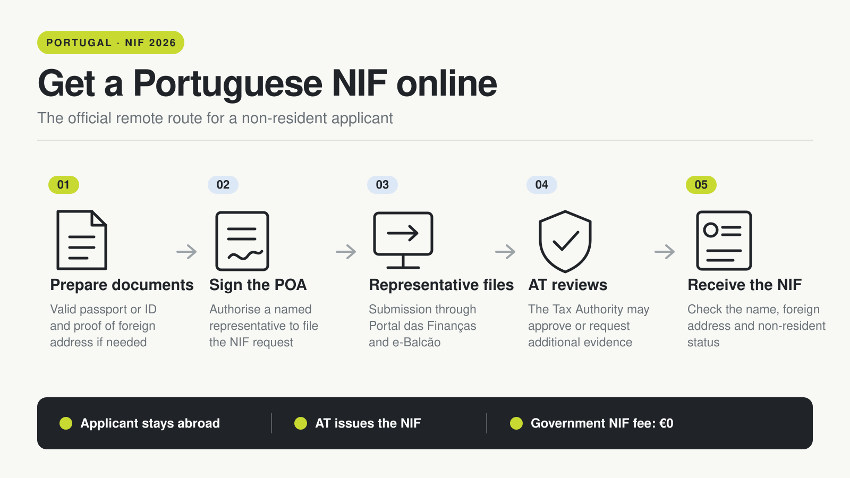Click the Tax Authority may approve description

589,326
